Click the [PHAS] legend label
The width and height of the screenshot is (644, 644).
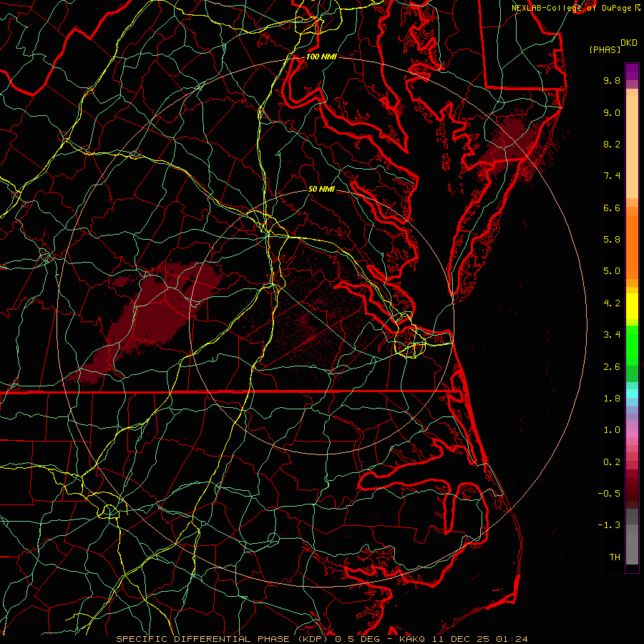(x=605, y=50)
